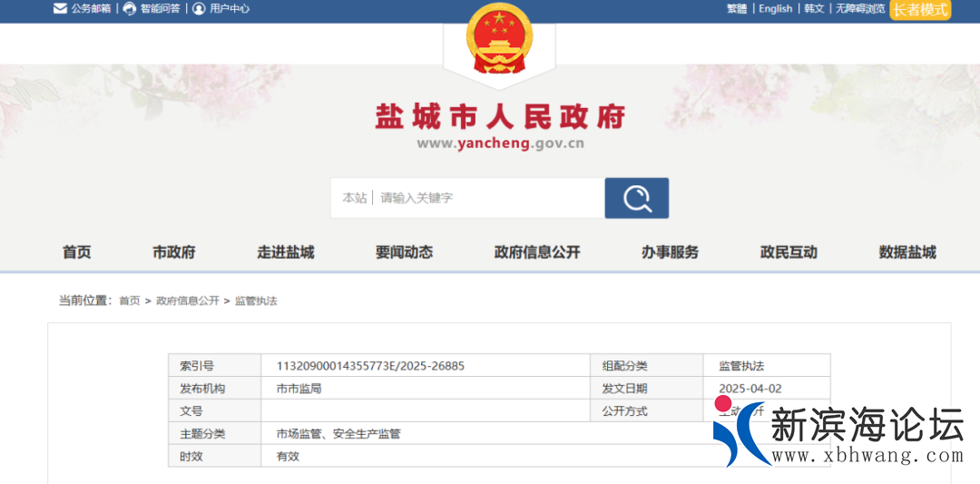Screen dimensions: 980x484
Task: Click the magnifying glass search button
Action: tap(636, 198)
